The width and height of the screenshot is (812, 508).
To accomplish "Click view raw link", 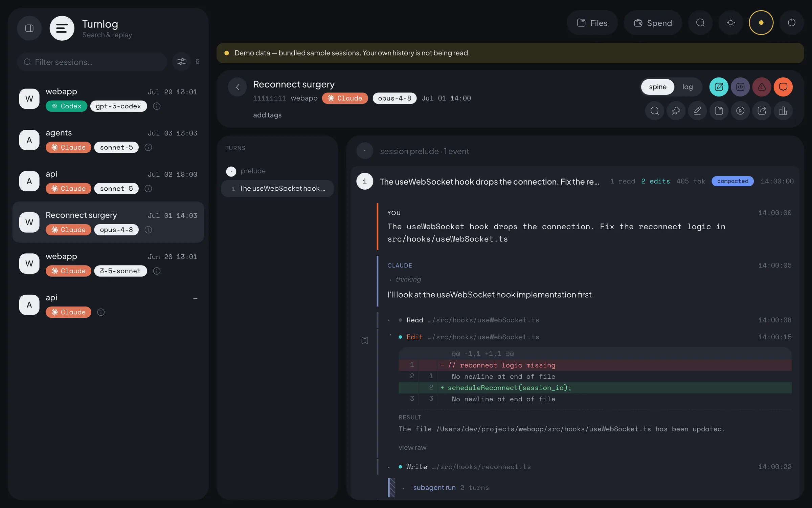I will tap(412, 447).
